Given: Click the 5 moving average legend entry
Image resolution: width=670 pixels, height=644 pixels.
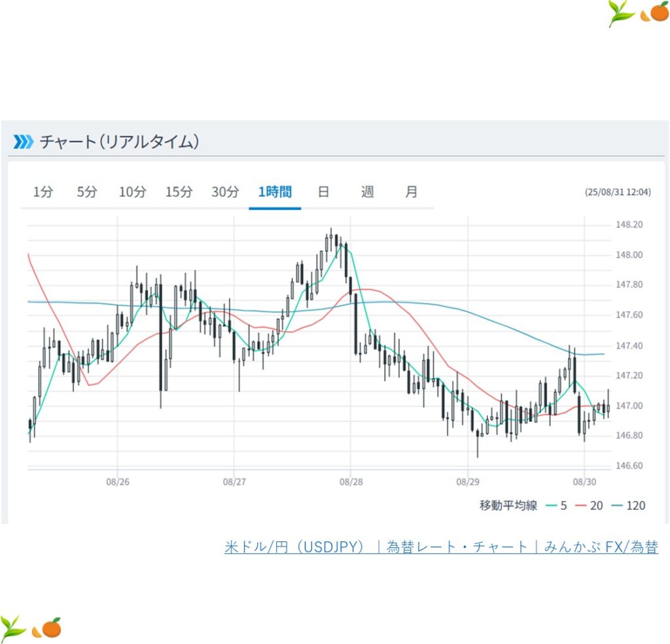Looking at the screenshot, I should click(x=557, y=505).
